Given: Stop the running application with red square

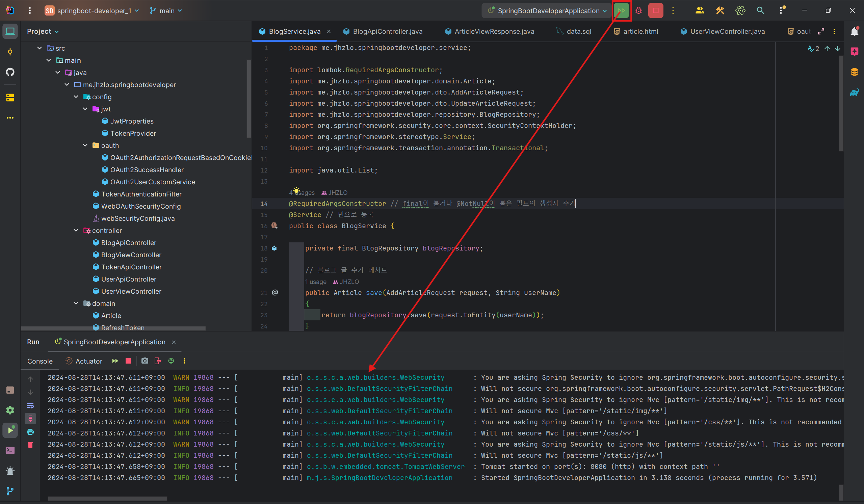Looking at the screenshot, I should pyautogui.click(x=656, y=10).
